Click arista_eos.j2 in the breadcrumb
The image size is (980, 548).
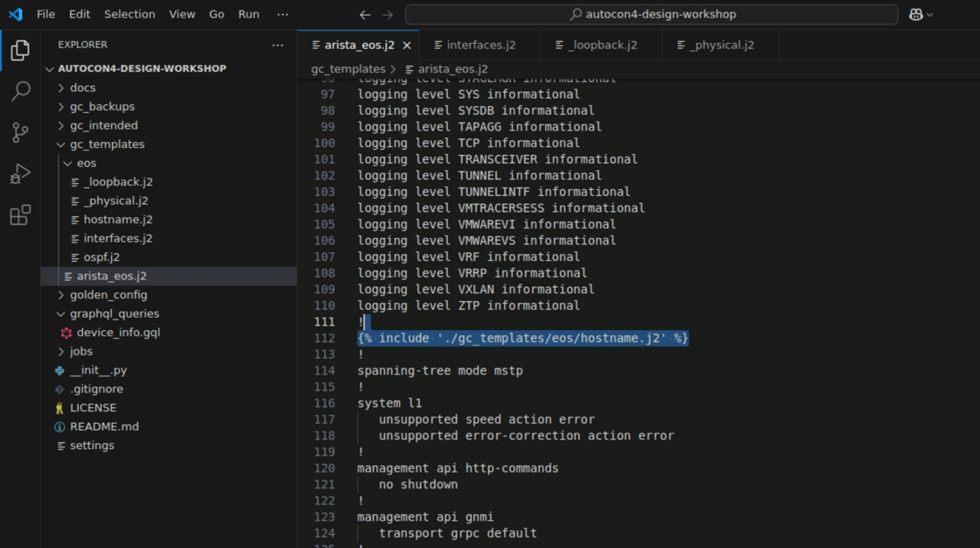446,69
